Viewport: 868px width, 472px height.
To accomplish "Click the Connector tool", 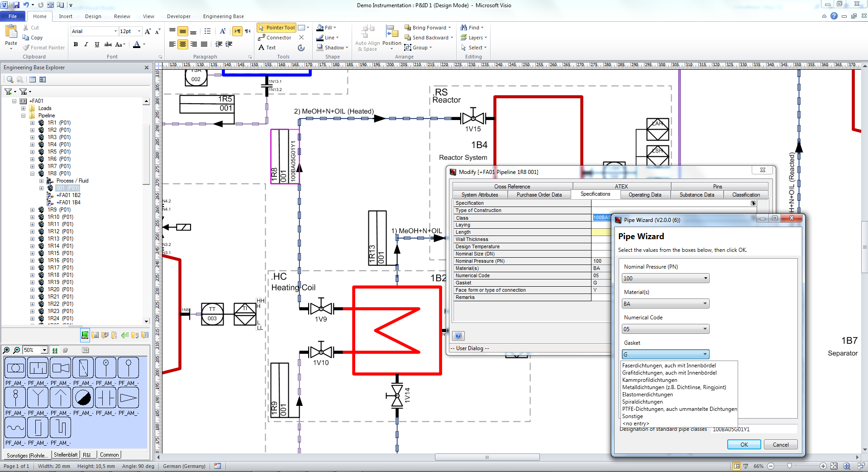I will pyautogui.click(x=274, y=38).
